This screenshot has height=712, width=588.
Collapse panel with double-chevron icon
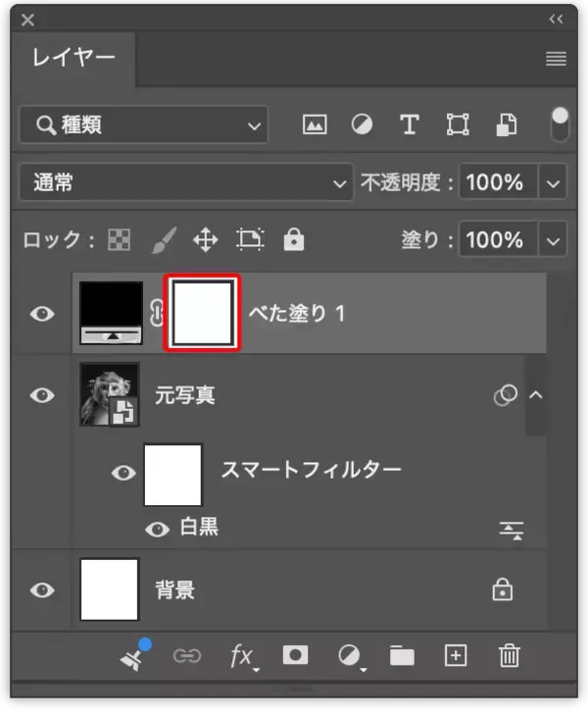pyautogui.click(x=556, y=19)
